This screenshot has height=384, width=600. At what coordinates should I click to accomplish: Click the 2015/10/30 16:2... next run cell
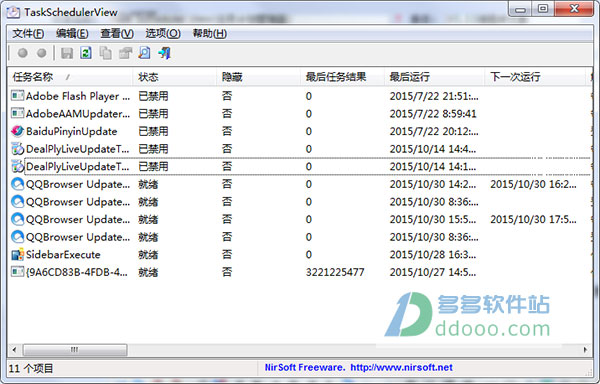click(x=533, y=184)
